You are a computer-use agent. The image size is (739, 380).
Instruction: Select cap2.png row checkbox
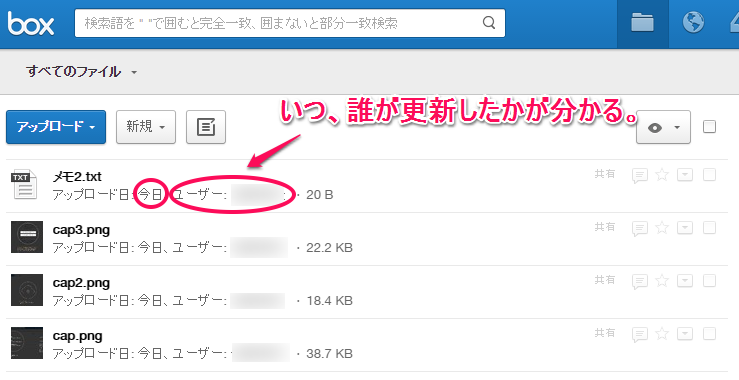709,281
